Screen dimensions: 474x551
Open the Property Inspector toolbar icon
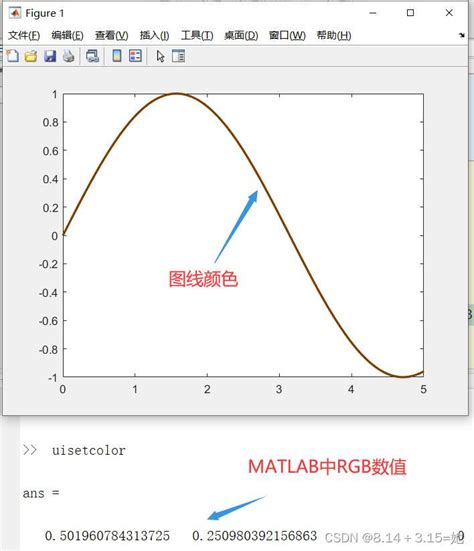pos(178,56)
